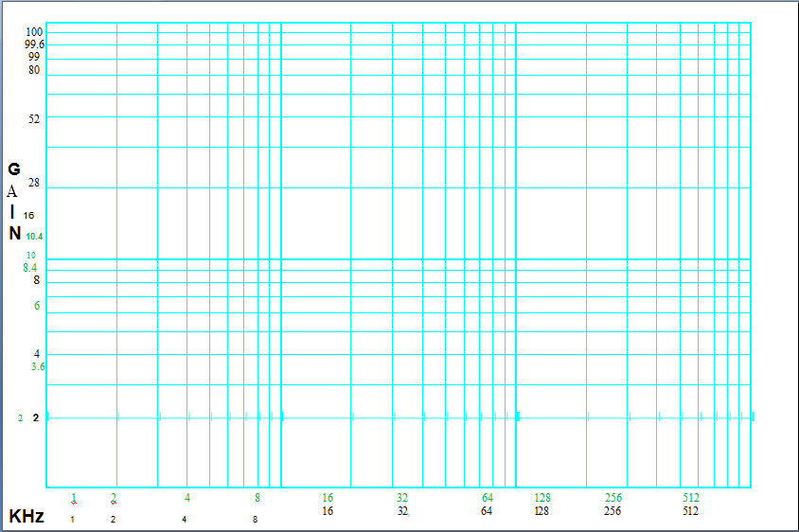Click the black 16 frequency label
This screenshot has height=532, width=799.
328,510
